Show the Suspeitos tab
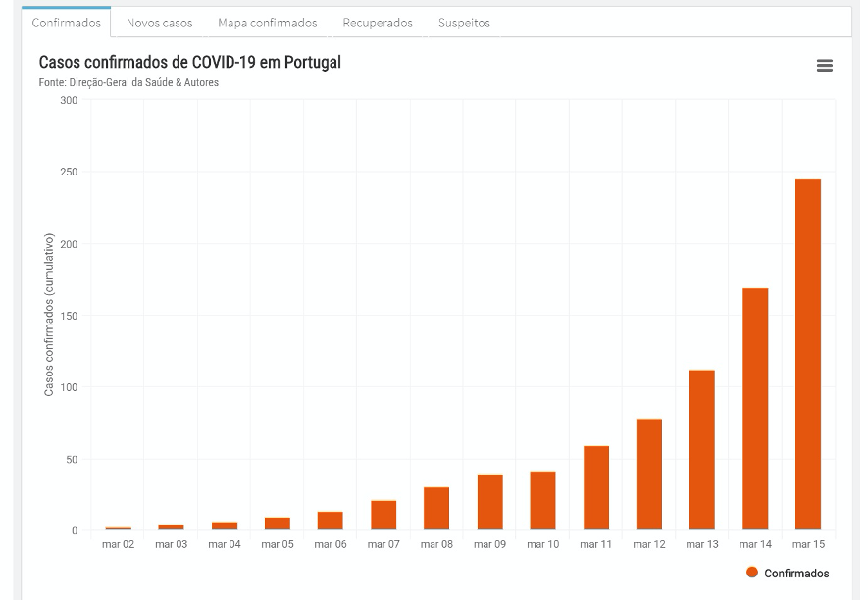This screenshot has height=600, width=868. click(x=464, y=23)
